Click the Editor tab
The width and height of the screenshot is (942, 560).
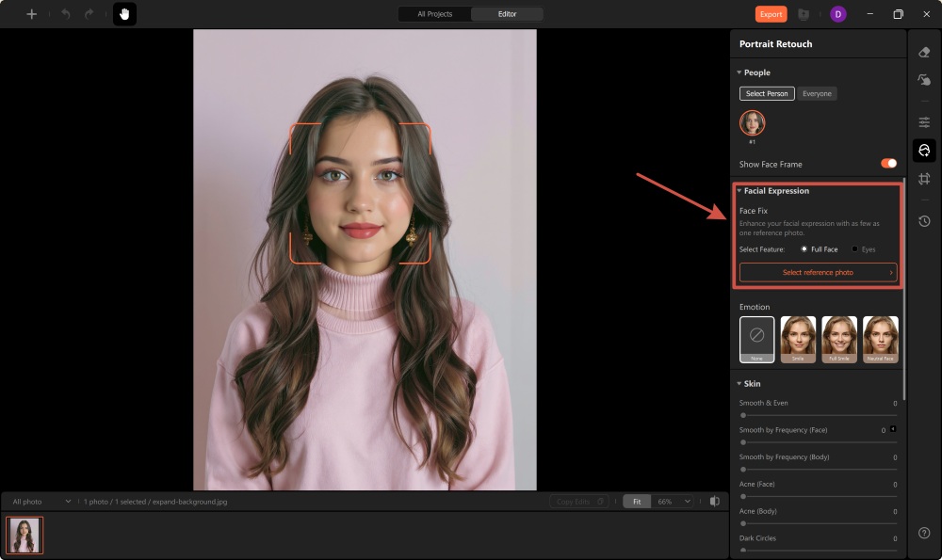tap(507, 13)
